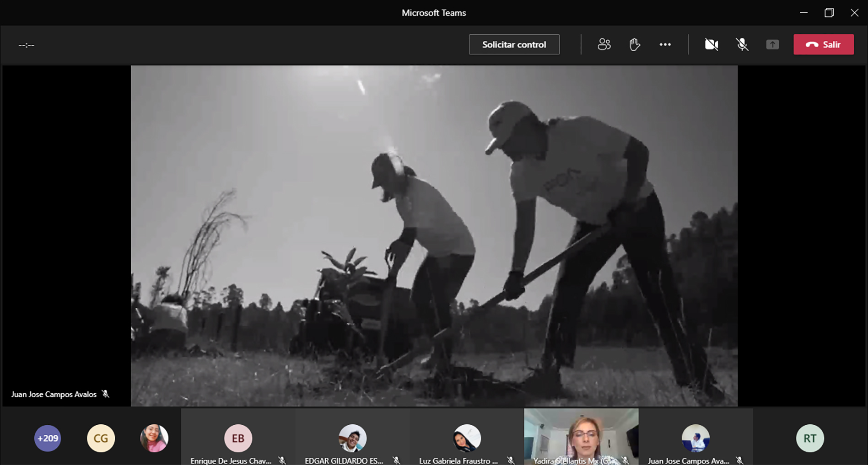Turn on the camera
868x465 pixels.
tap(711, 44)
